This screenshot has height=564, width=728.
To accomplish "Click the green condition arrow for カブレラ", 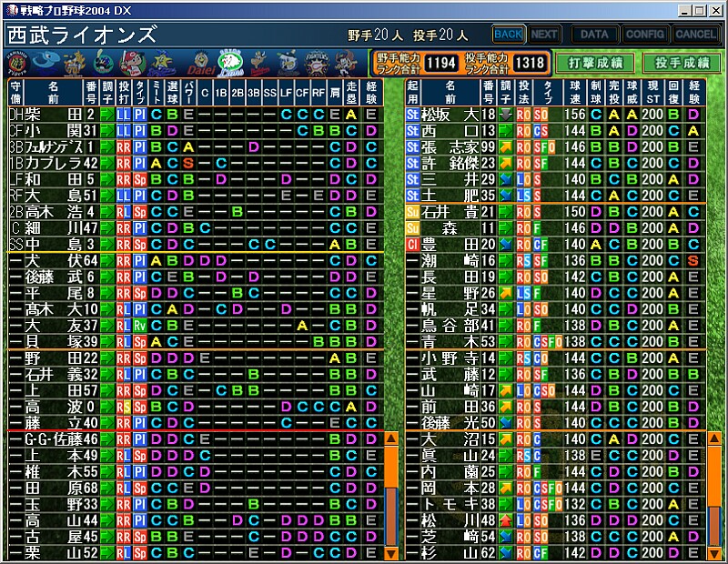I will (107, 164).
